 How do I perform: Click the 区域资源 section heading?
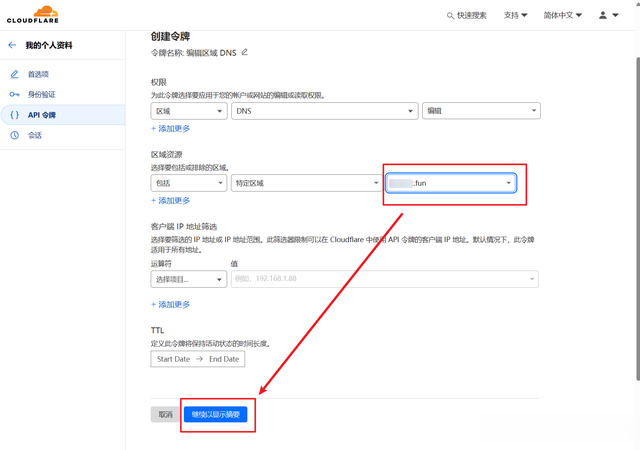[x=166, y=154]
